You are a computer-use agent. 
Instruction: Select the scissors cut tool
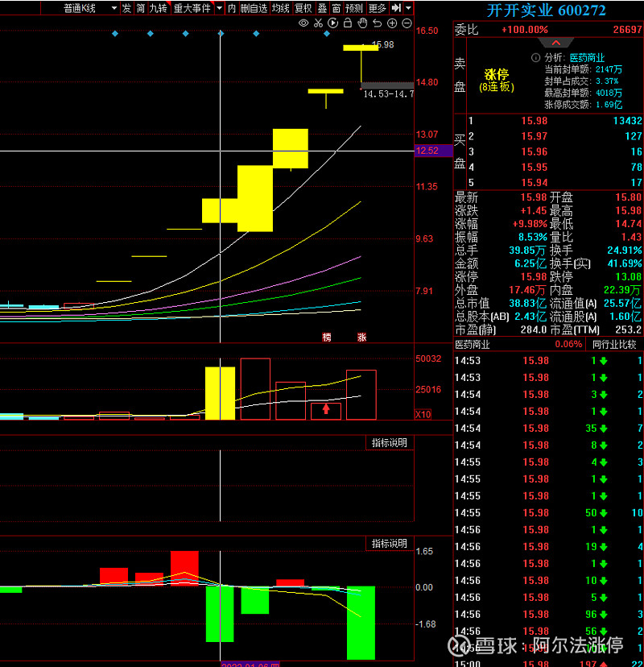[318, 23]
